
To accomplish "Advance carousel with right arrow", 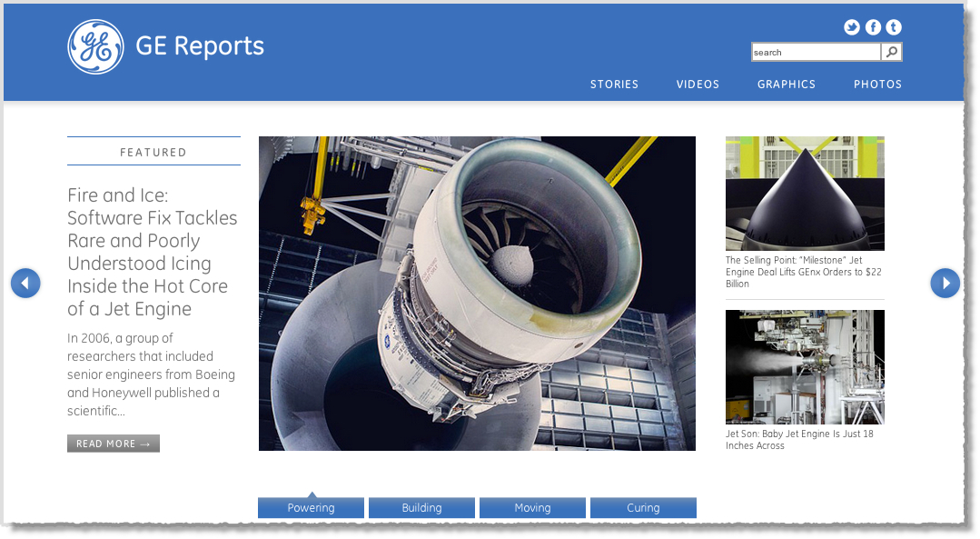I will pyautogui.click(x=945, y=284).
